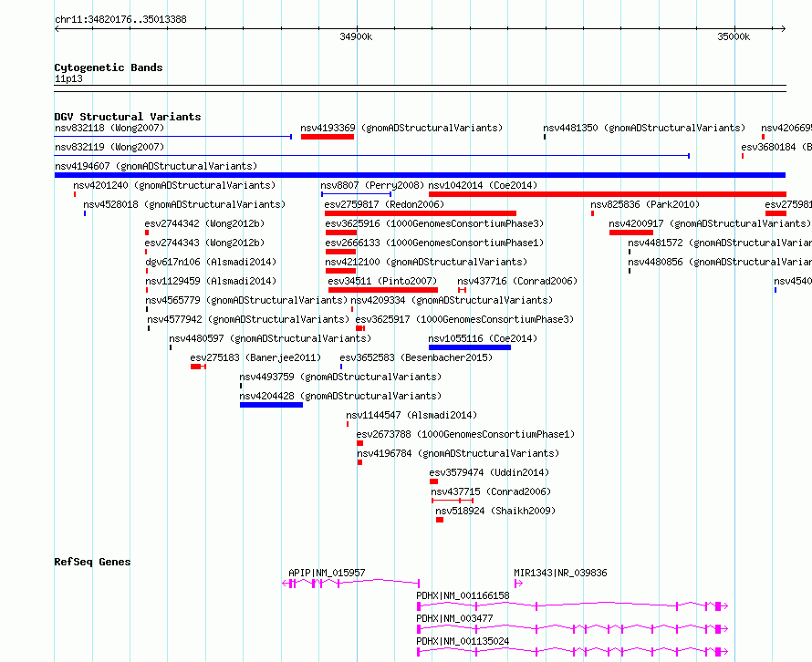Open the APIP|NM_015957 gene label

[x=327, y=573]
